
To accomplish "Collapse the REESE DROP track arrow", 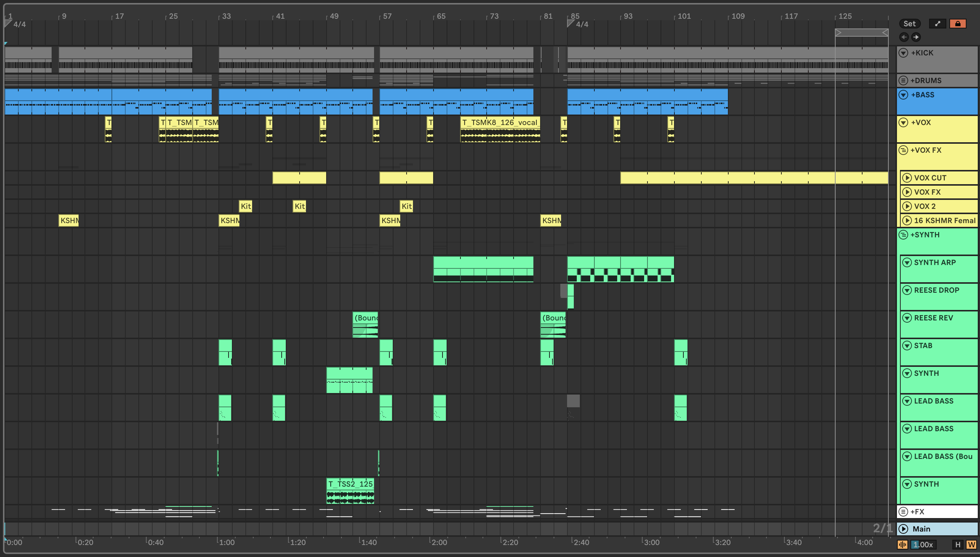I will [x=907, y=290].
